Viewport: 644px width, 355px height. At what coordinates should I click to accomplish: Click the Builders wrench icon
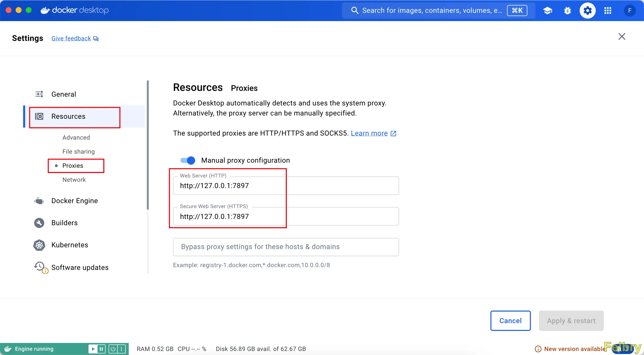pyautogui.click(x=39, y=223)
